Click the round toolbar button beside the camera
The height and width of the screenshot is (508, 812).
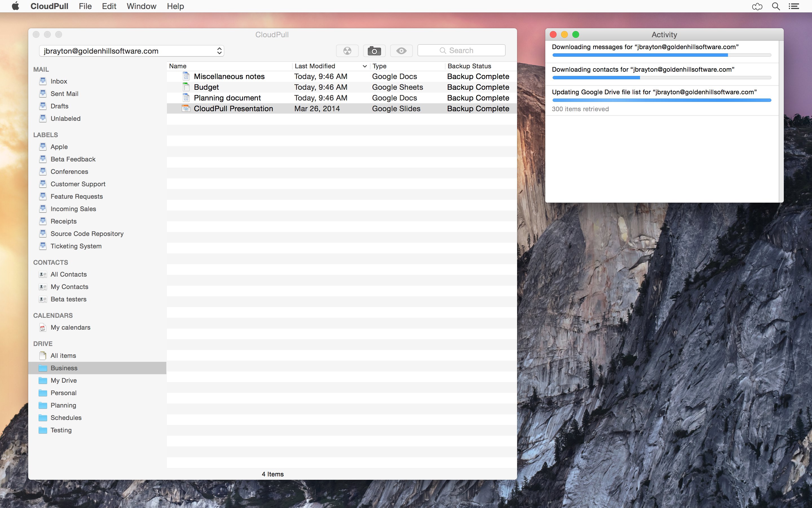pos(347,51)
